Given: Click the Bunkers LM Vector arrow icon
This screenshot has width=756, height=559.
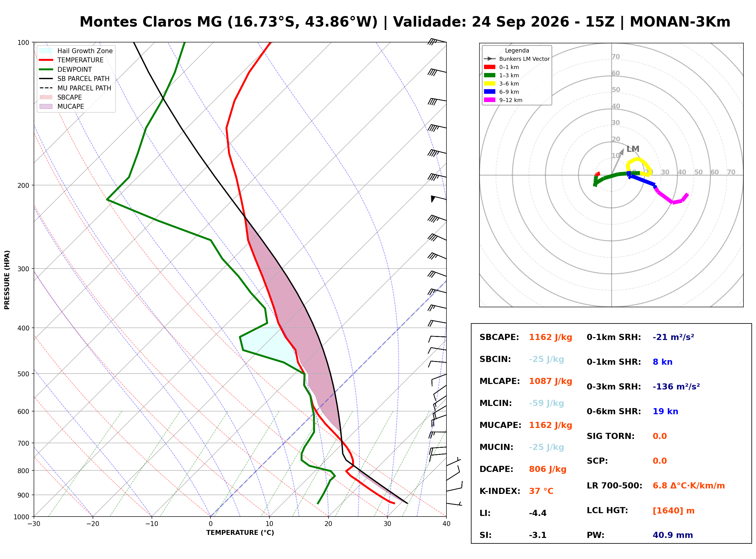Looking at the screenshot, I should (x=490, y=59).
